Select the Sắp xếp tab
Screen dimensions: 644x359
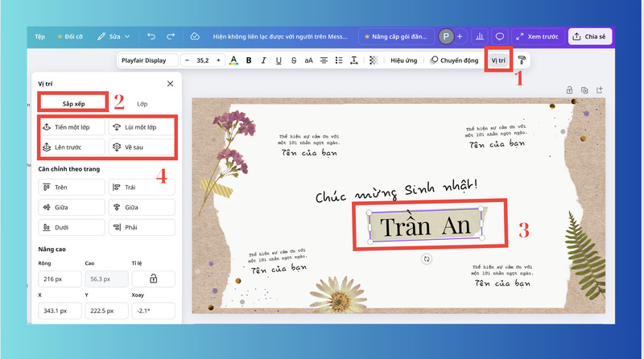tap(73, 104)
